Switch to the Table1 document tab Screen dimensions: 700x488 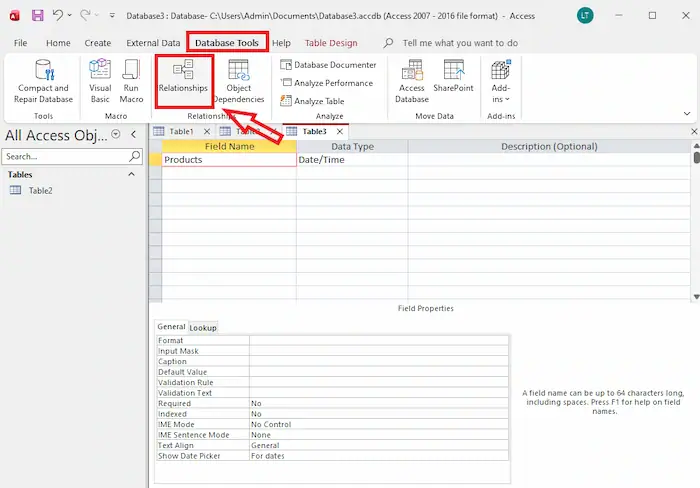(180, 131)
